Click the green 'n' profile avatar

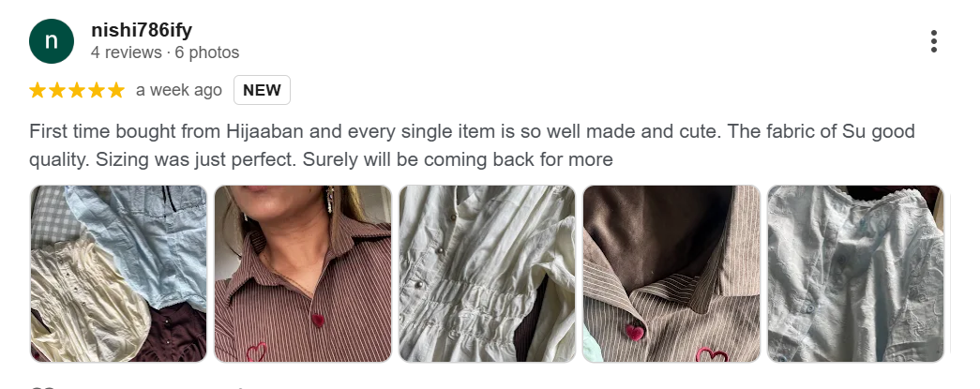tap(52, 41)
